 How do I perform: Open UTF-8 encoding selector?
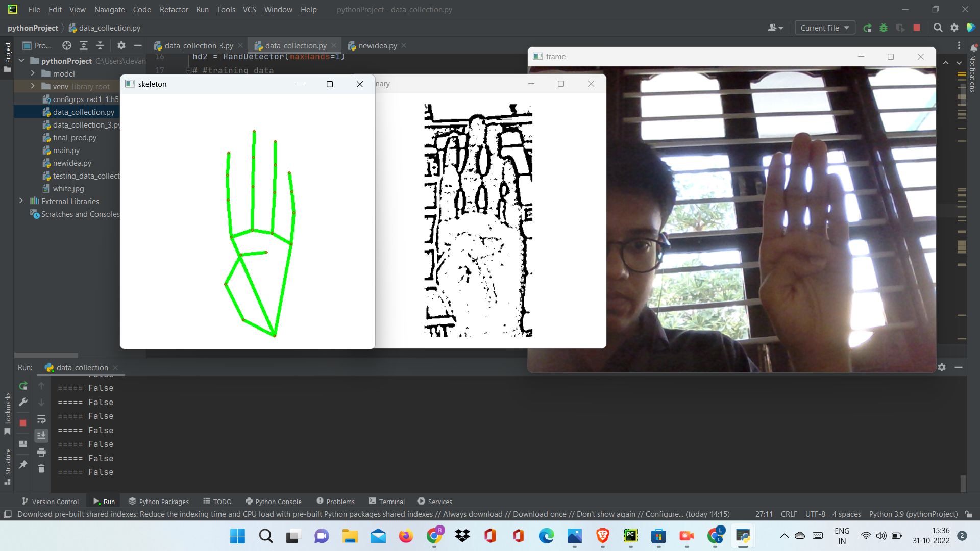pos(815,514)
